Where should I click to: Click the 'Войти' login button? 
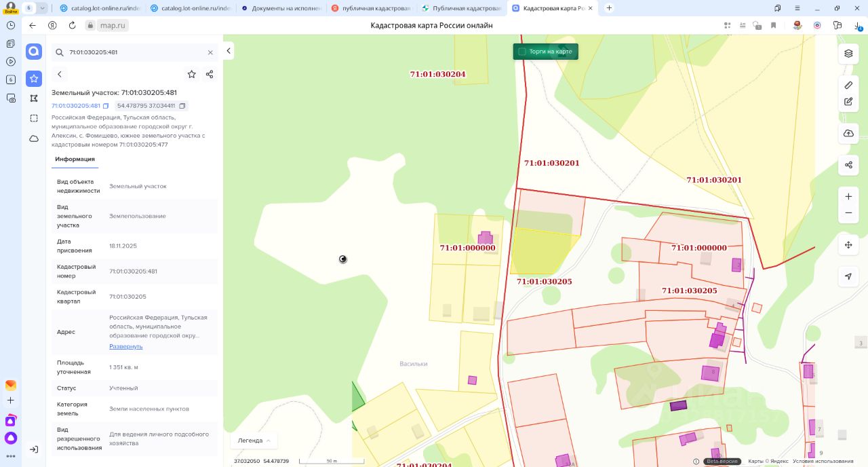point(11,12)
